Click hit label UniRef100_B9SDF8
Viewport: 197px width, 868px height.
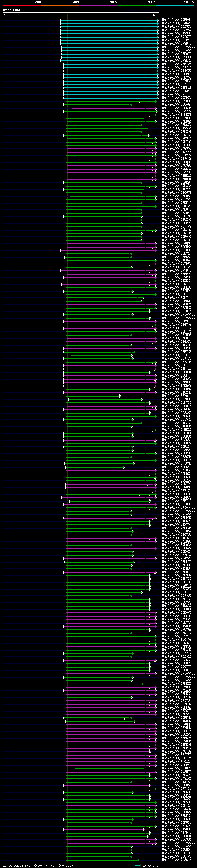click(177, 43)
